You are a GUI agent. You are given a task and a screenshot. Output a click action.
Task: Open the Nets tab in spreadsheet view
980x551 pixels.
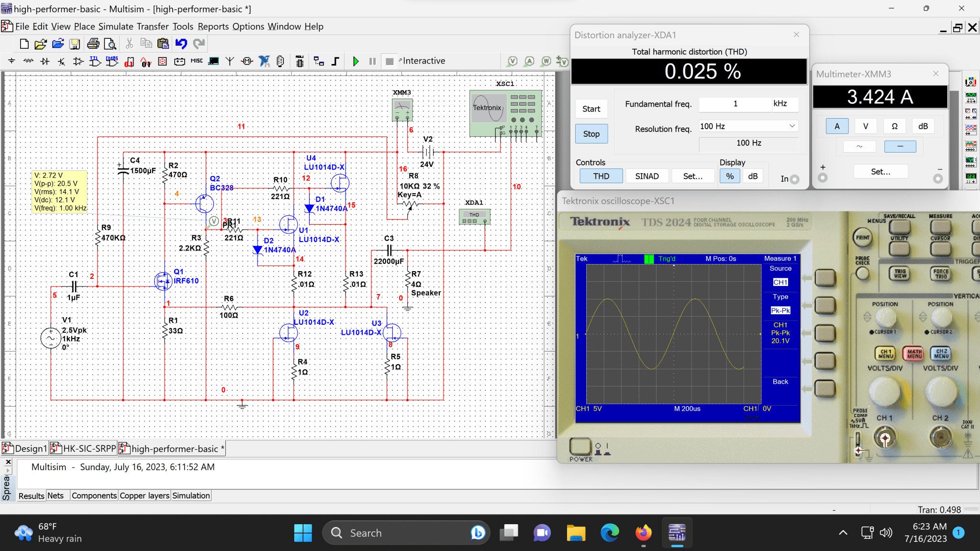56,496
